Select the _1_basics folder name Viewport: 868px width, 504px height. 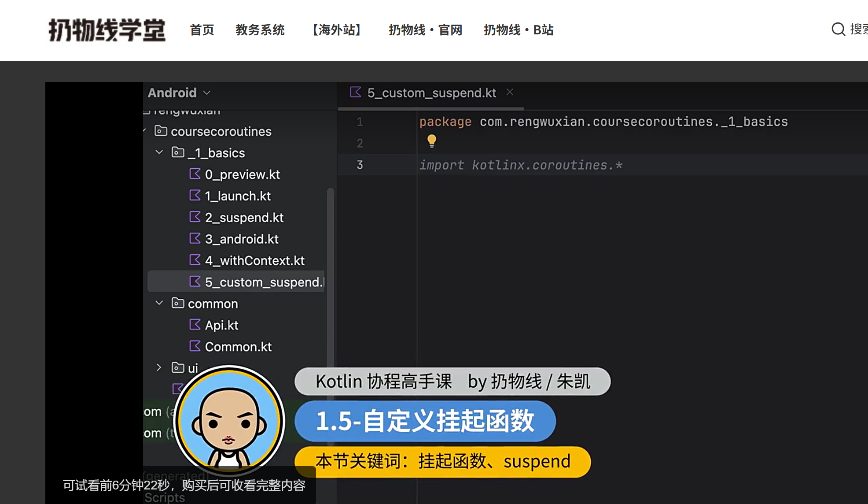point(217,153)
